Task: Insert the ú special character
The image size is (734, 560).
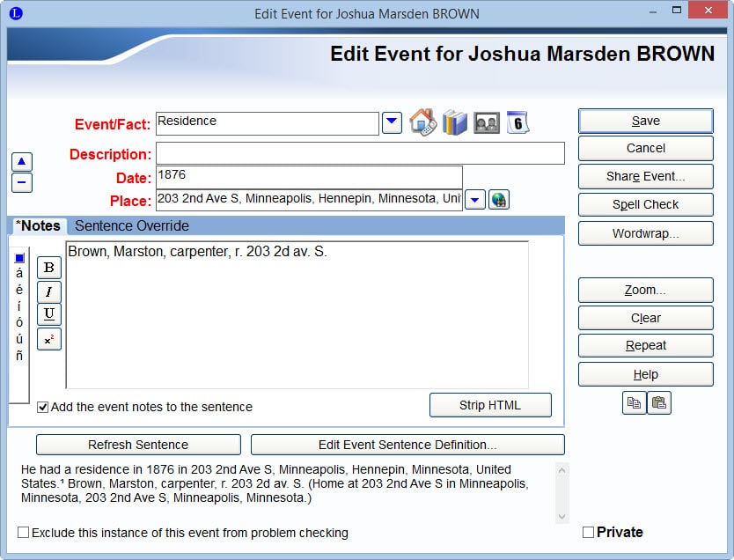Action: click(19, 338)
